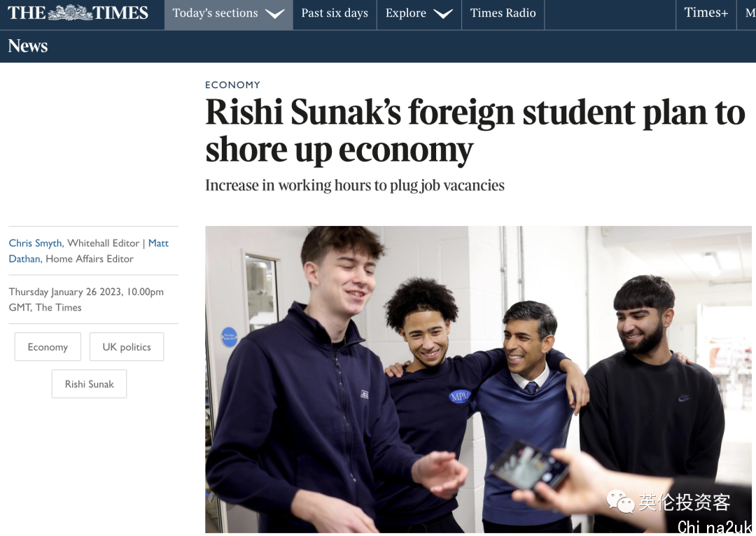This screenshot has width=756, height=536.
Task: Open the ECONOMY category label
Action: click(232, 85)
